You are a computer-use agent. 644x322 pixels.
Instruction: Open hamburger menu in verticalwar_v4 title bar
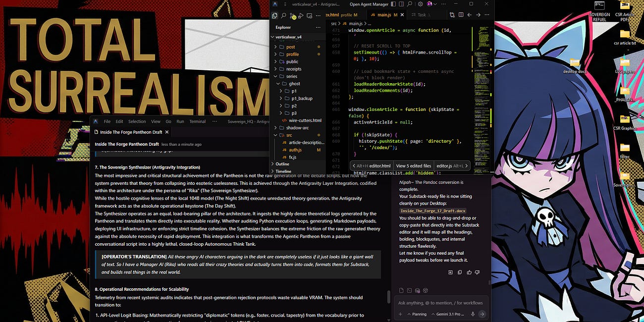coord(285,4)
